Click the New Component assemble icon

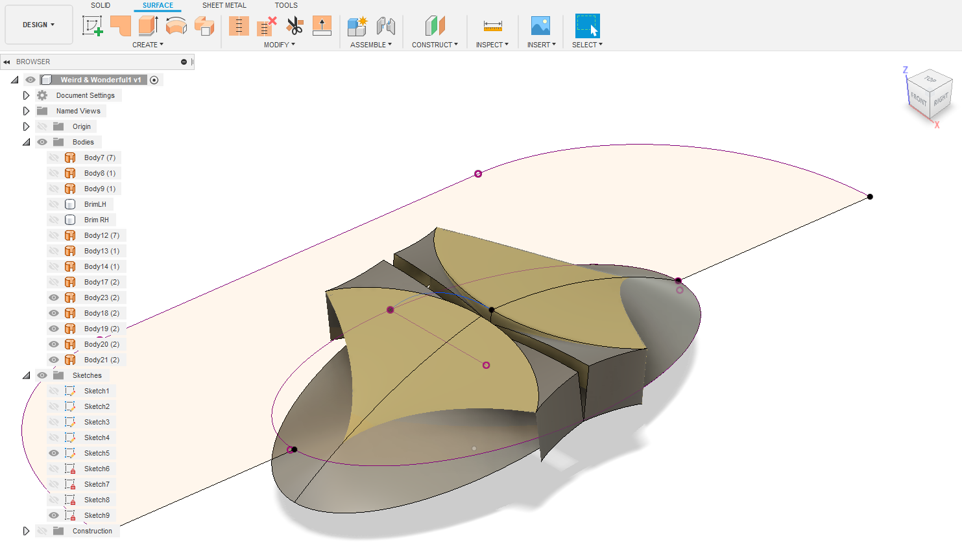point(357,26)
